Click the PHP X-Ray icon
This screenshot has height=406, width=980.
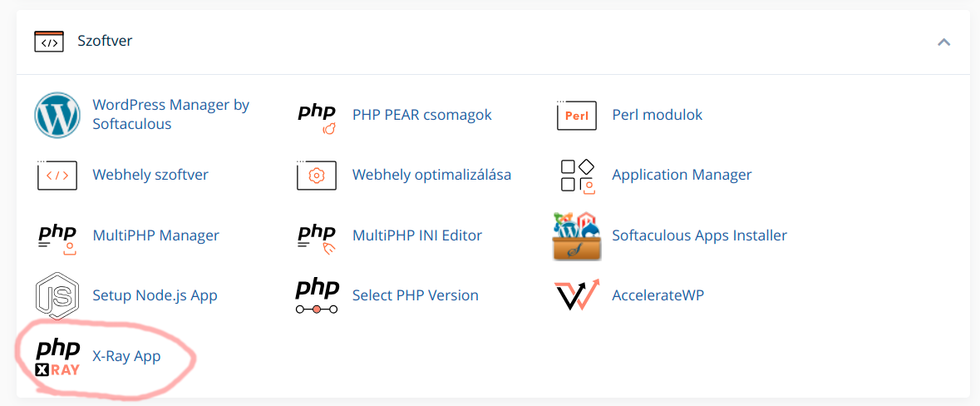[57, 357]
